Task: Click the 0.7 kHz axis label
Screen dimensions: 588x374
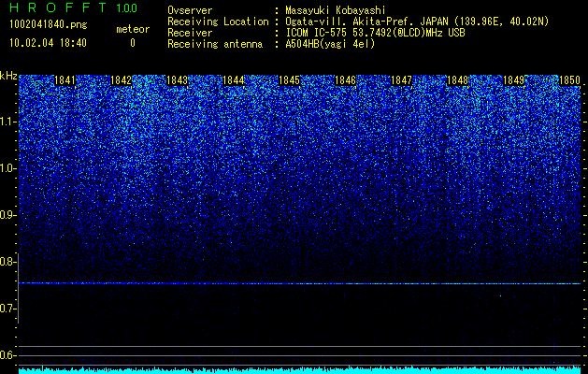Action: pyautogui.click(x=8, y=309)
